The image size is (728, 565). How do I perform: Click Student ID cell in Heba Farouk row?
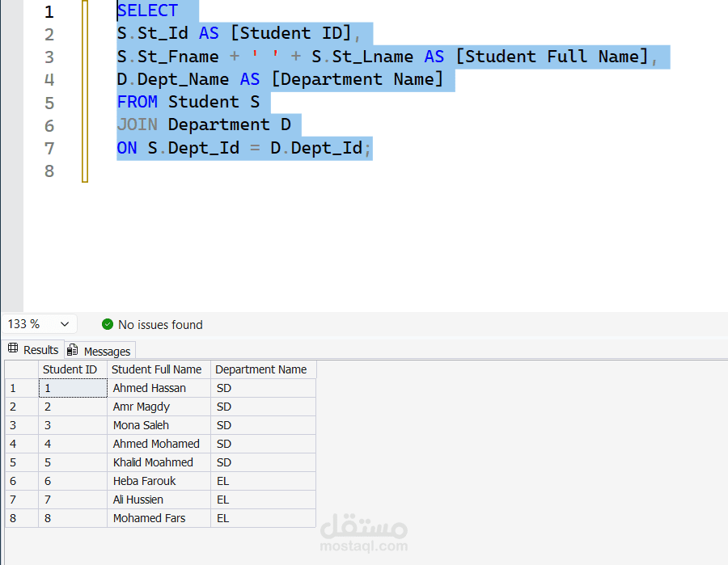(73, 481)
